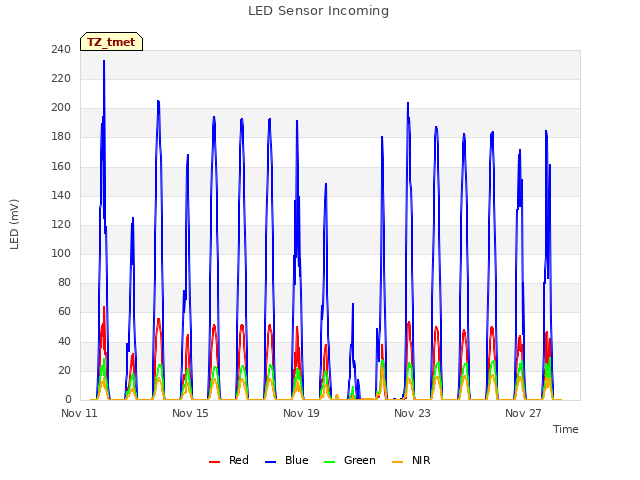Click the Nov 11 x-axis tick label
The height and width of the screenshot is (480, 640).
point(79,413)
